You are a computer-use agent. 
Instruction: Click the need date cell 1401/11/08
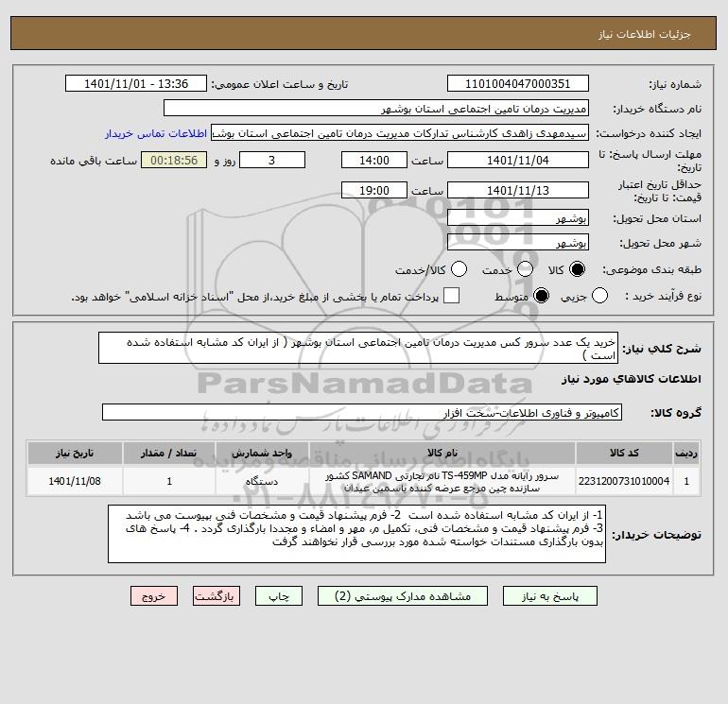[x=75, y=481]
